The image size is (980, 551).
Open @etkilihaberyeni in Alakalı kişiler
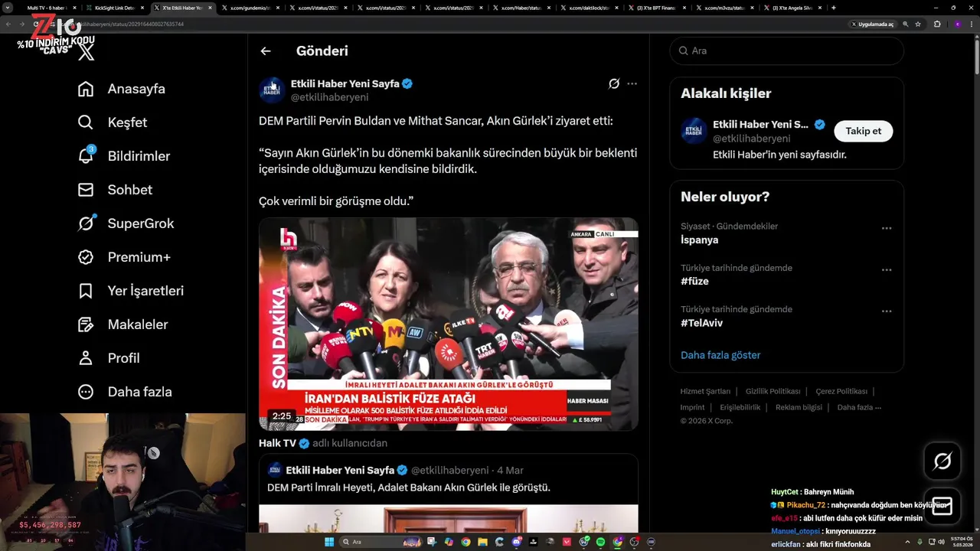point(751,139)
